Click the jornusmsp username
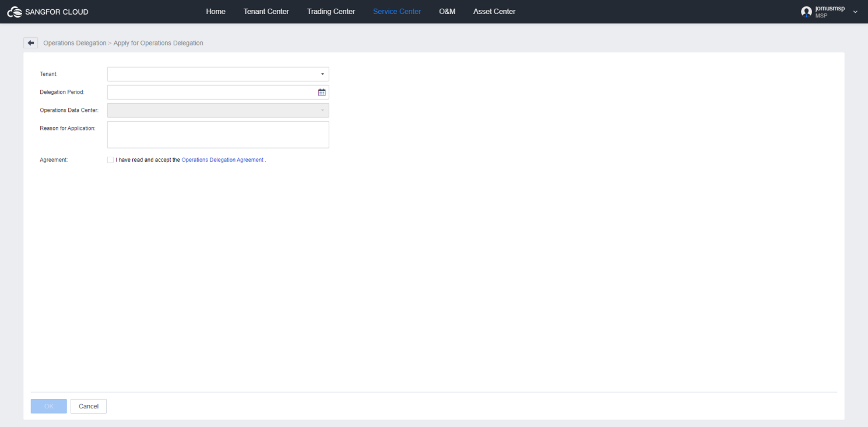868x427 pixels. [x=830, y=9]
